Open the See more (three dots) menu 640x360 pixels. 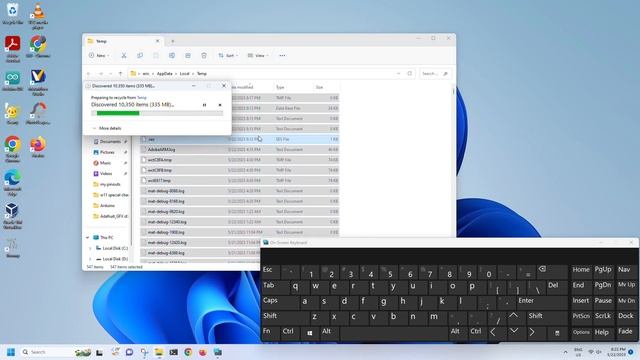[x=282, y=56]
